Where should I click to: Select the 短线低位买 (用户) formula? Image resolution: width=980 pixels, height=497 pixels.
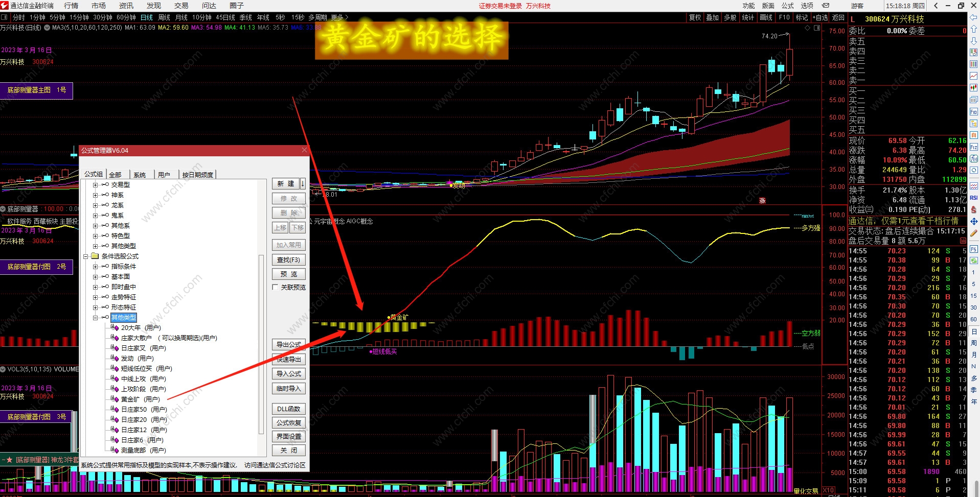146,369
